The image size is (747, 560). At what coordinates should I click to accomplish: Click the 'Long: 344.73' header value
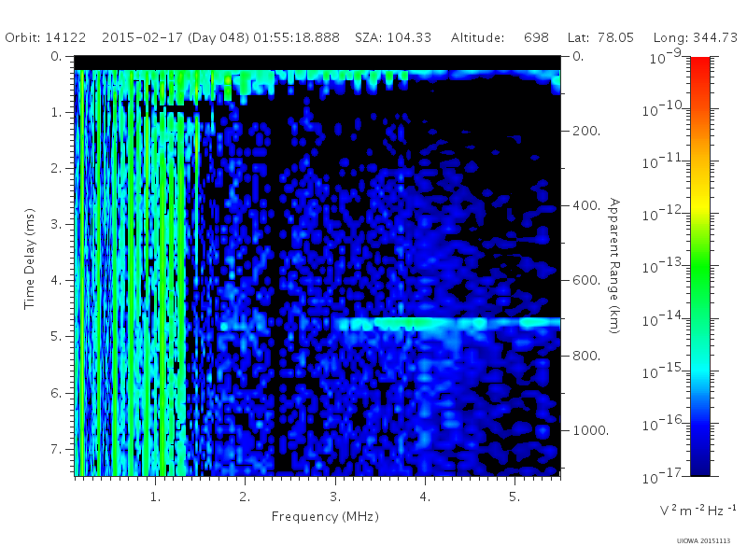(x=695, y=37)
